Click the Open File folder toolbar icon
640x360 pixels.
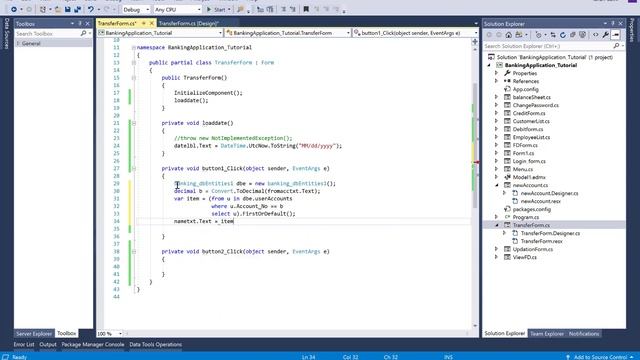click(x=58, y=9)
